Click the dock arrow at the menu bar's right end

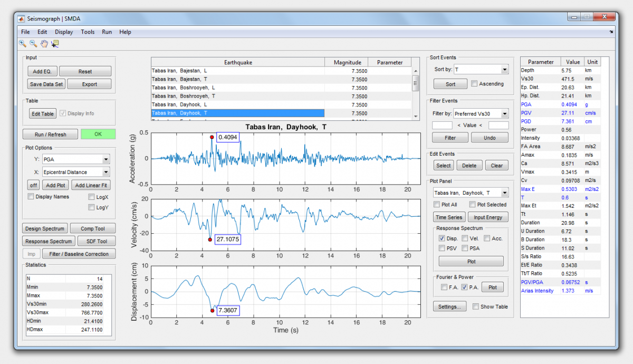(x=611, y=32)
